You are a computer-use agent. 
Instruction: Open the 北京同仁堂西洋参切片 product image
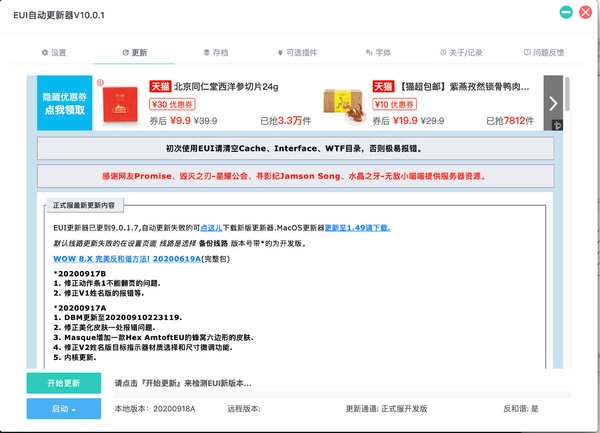click(x=122, y=102)
